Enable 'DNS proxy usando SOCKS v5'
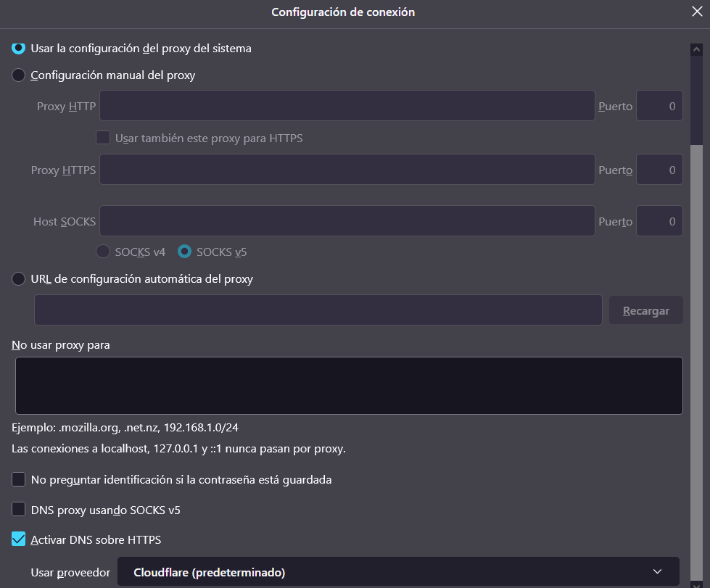The width and height of the screenshot is (710, 588). click(x=19, y=510)
